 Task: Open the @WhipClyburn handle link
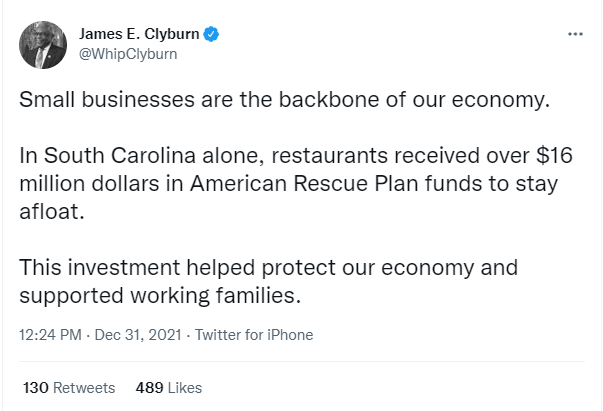tap(128, 54)
